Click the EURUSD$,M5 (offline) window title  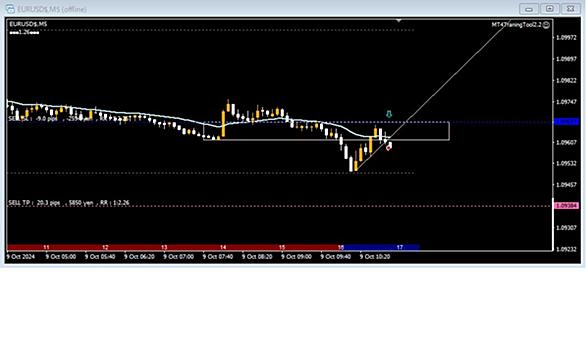(52, 9)
